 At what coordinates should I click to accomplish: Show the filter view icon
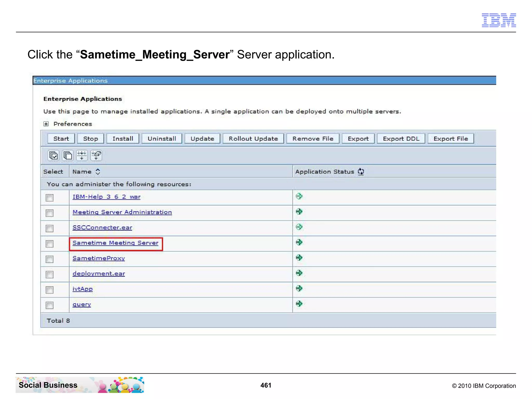pos(82,155)
